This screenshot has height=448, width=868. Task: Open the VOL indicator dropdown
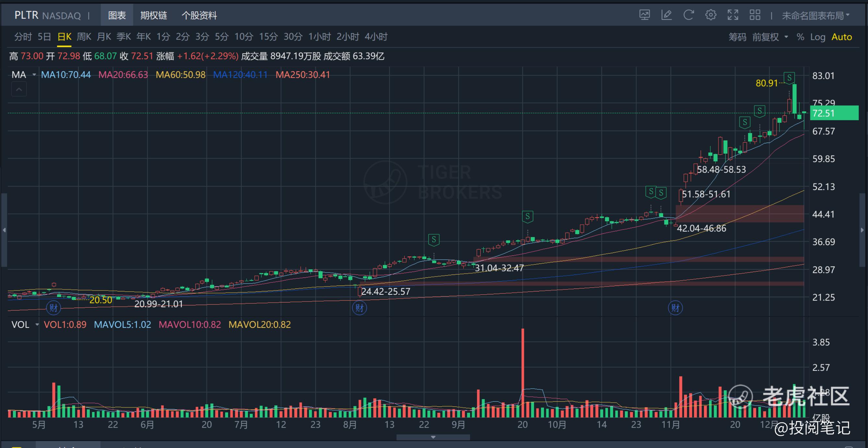[37, 325]
